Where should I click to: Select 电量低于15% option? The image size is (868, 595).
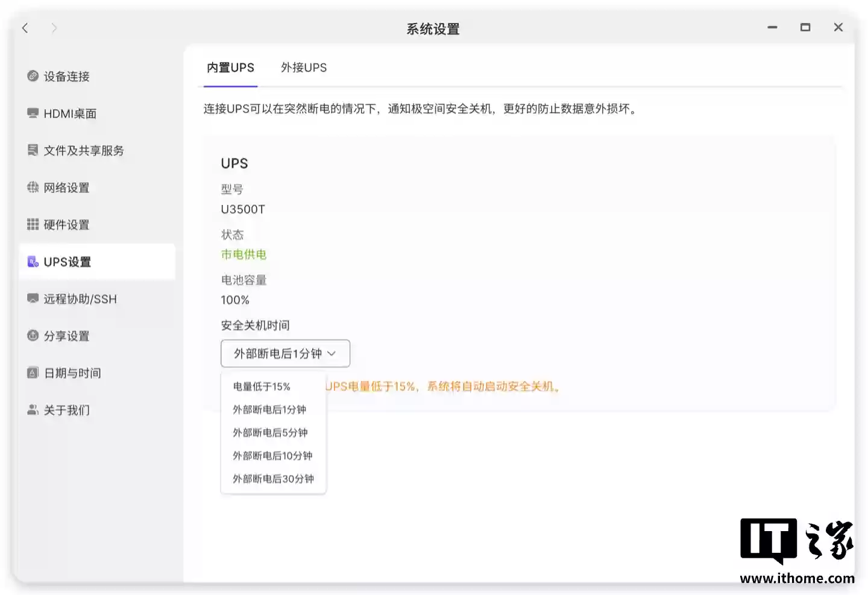262,386
